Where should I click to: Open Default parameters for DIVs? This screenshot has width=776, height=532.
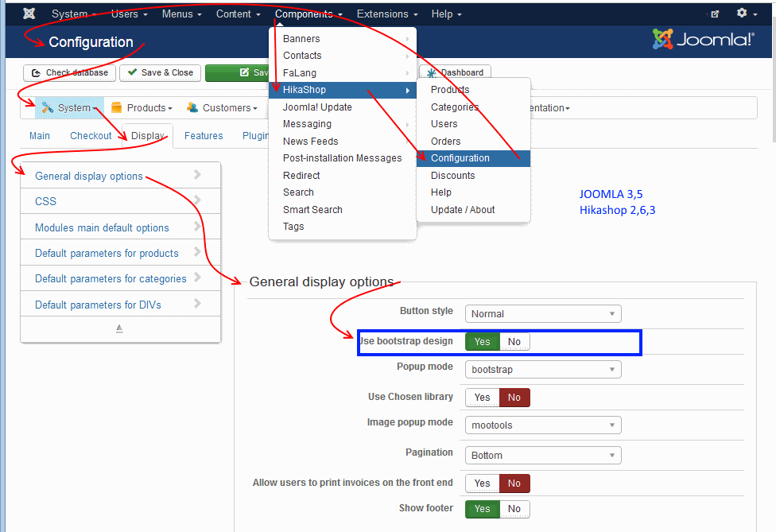[120, 305]
